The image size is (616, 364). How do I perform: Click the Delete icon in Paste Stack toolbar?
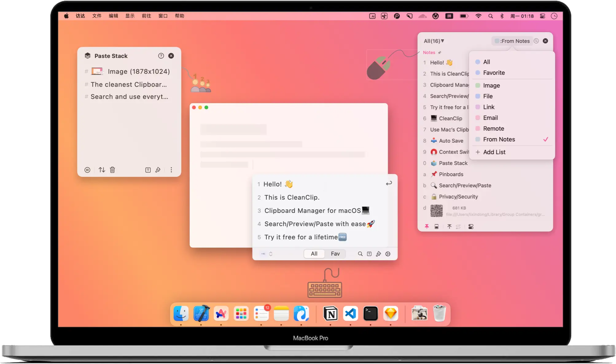point(112,169)
